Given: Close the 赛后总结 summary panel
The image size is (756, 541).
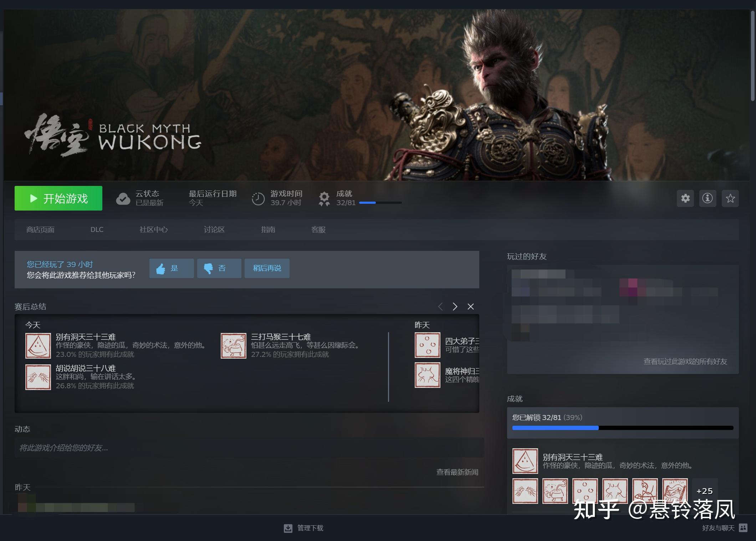Looking at the screenshot, I should click(471, 307).
